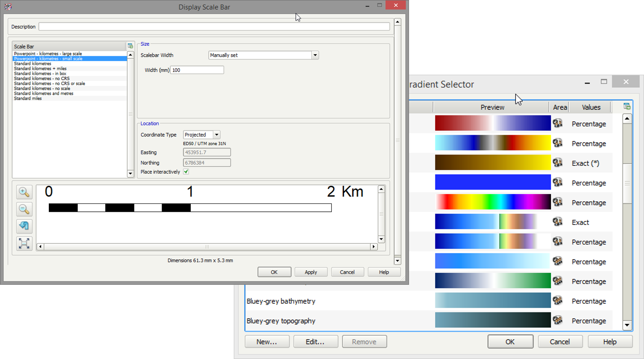Click the blue undo arrow icon
Image resolution: width=644 pixels, height=359 pixels.
tap(24, 226)
